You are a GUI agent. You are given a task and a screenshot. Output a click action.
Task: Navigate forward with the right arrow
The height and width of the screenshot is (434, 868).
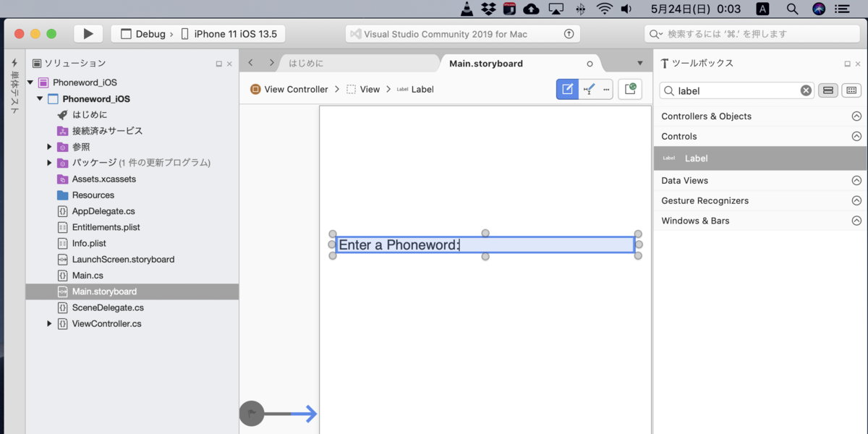coord(271,63)
